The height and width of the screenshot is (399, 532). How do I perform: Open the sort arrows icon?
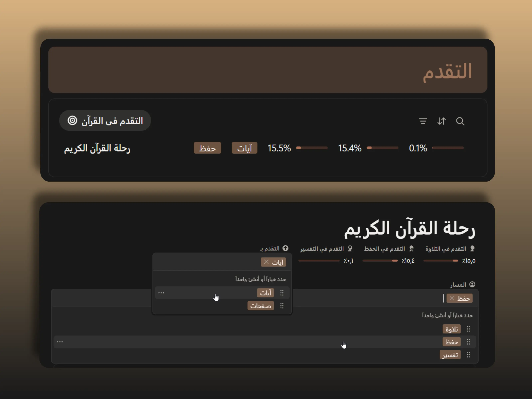tap(442, 121)
